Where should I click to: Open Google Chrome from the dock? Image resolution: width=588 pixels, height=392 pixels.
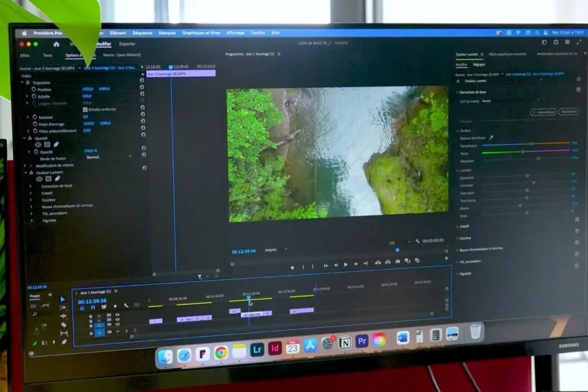[x=221, y=353]
